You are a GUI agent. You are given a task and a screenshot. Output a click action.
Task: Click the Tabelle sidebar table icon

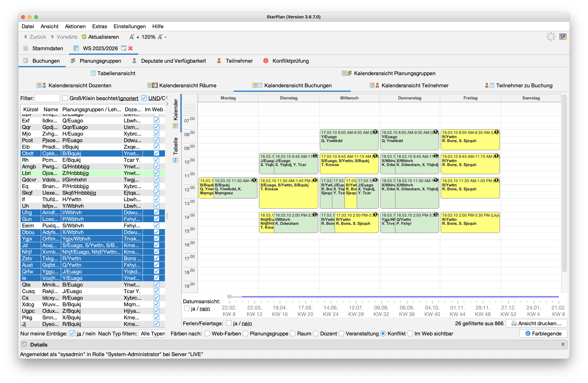coord(175,160)
